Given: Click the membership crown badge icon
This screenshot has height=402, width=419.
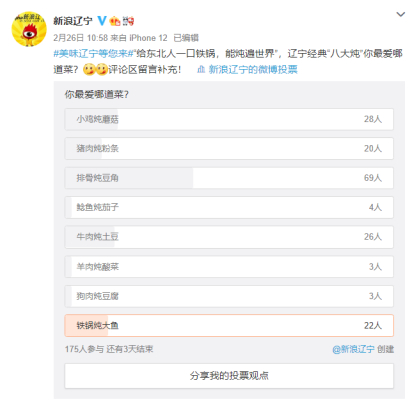Looking at the screenshot, I should (x=115, y=21).
